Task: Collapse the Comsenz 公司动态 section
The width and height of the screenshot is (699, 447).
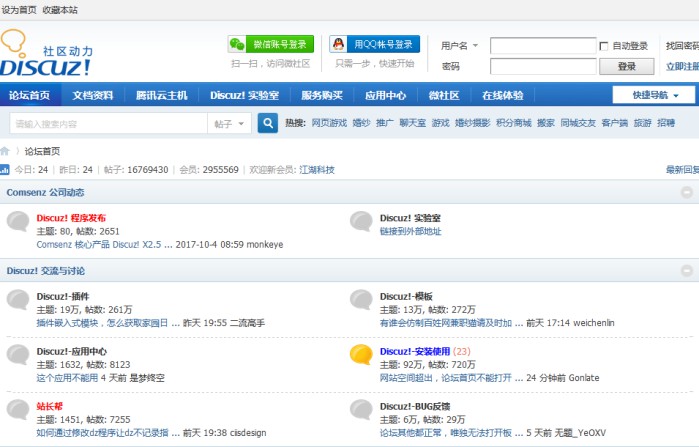Action: click(x=687, y=192)
